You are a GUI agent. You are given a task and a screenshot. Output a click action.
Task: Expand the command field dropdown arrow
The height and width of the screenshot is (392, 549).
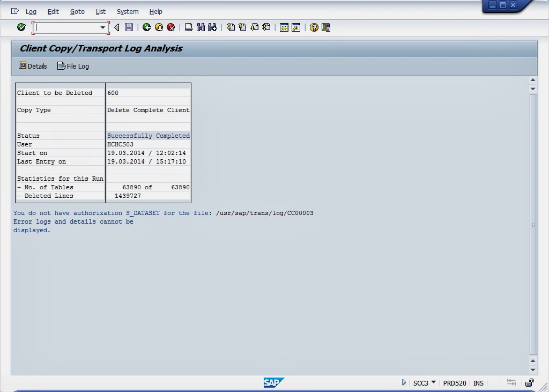tap(103, 27)
